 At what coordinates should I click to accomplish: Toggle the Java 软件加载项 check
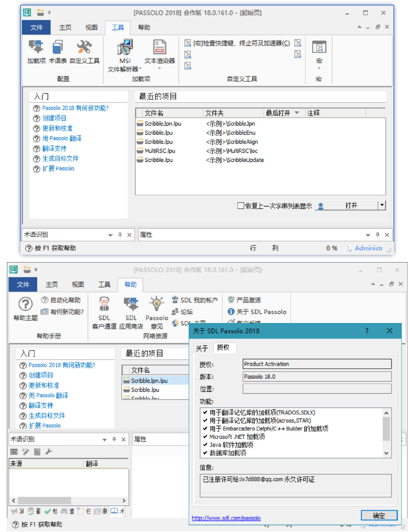click(x=205, y=445)
